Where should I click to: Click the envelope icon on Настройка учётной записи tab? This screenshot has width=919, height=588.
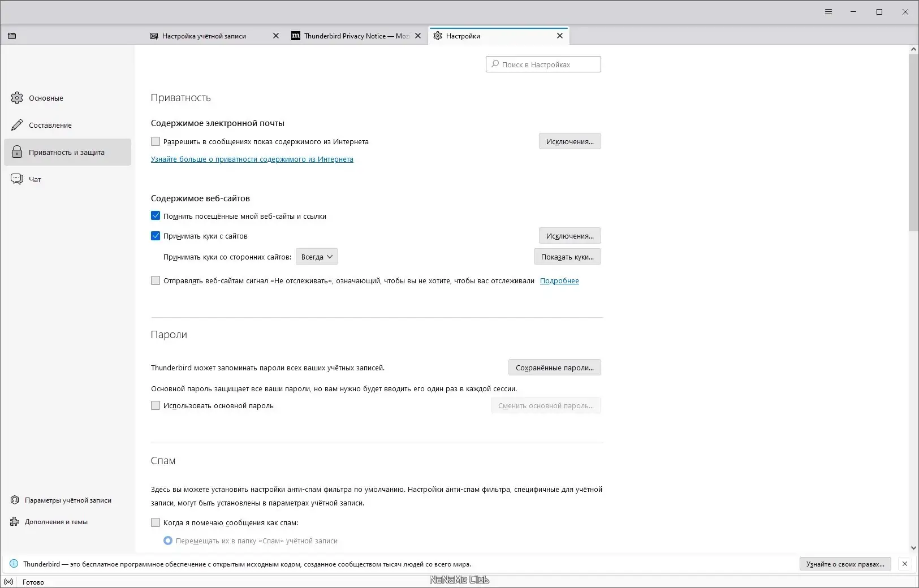(154, 36)
